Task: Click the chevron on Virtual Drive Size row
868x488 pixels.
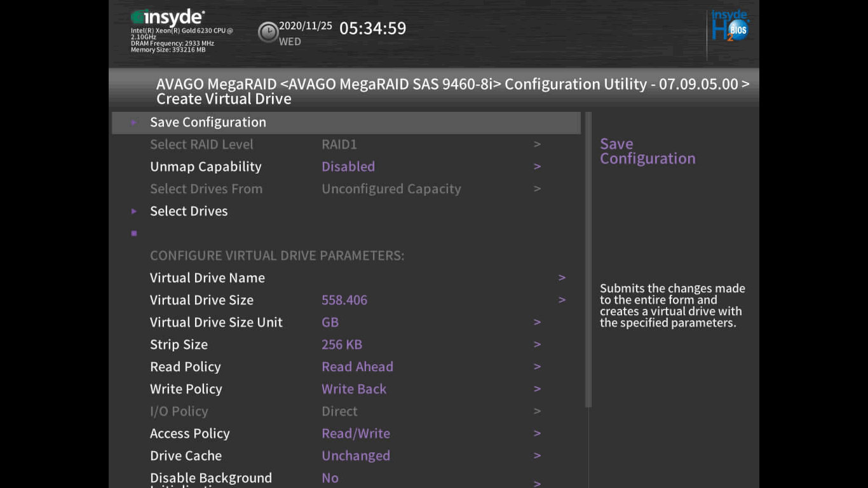Action: click(x=562, y=300)
